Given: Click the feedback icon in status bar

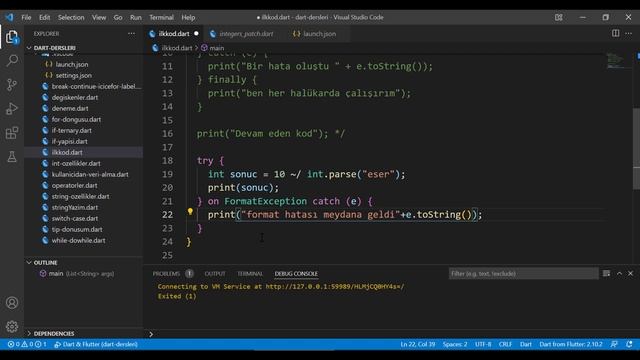Looking at the screenshot, I should 614,344.
